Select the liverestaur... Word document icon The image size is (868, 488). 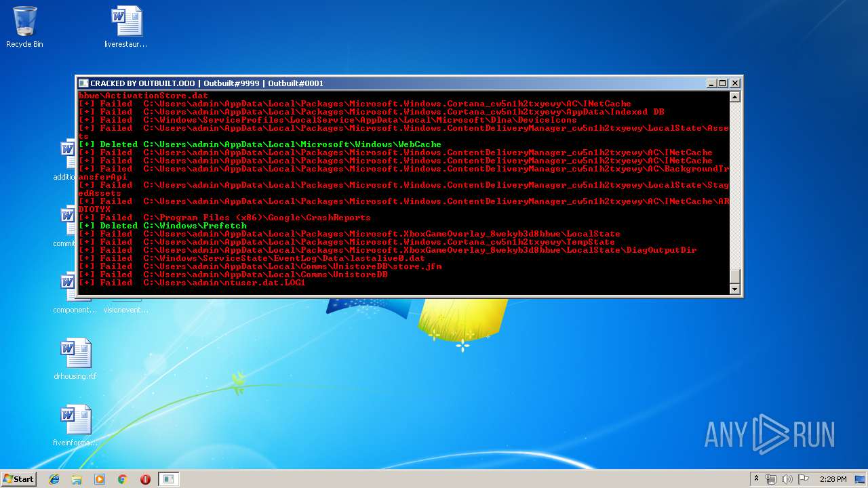[x=126, y=27]
